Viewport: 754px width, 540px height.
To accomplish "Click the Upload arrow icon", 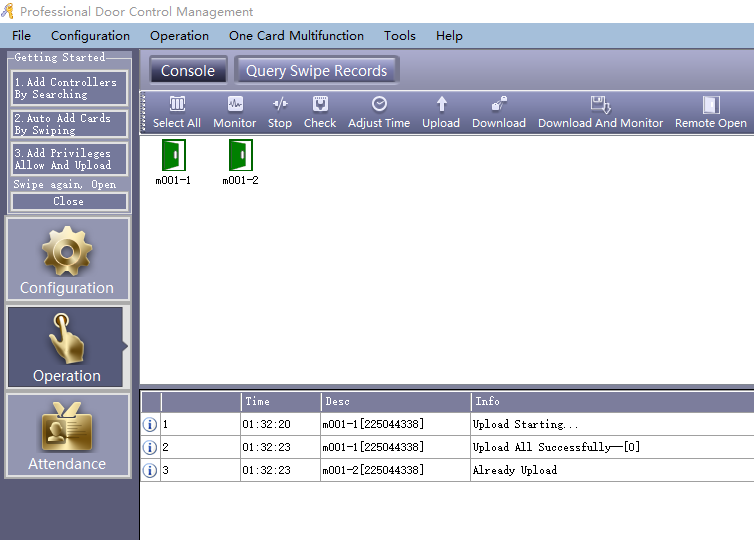I will tap(441, 113).
